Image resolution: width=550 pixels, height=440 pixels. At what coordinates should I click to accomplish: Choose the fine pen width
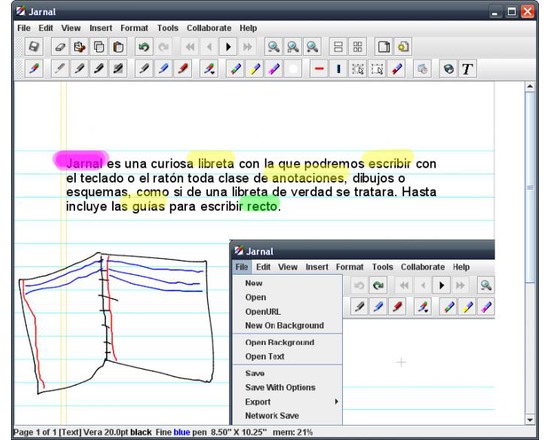point(60,69)
